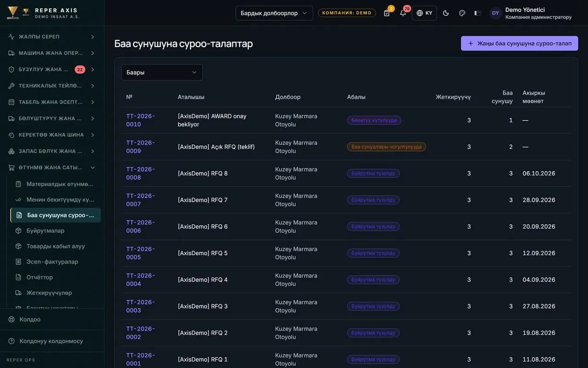Open request link ТТ-2026-0005
Screen dimensions: 588x368
[x=141, y=253]
